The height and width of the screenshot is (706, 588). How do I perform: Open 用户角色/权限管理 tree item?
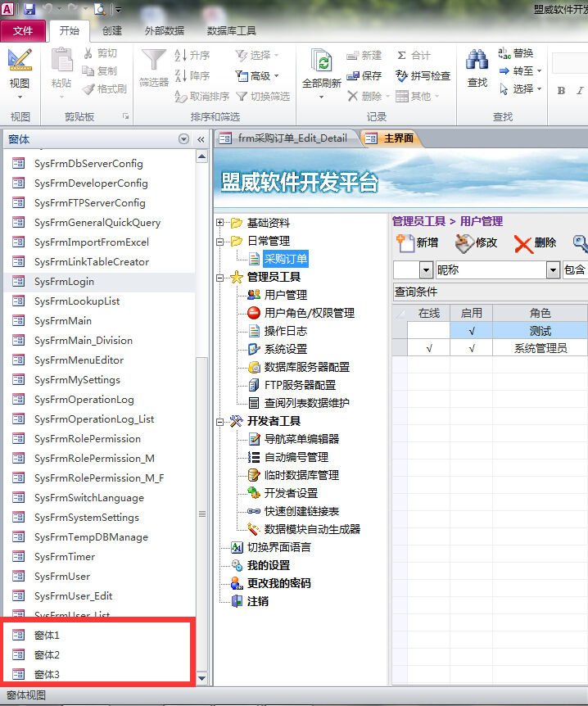(x=310, y=313)
